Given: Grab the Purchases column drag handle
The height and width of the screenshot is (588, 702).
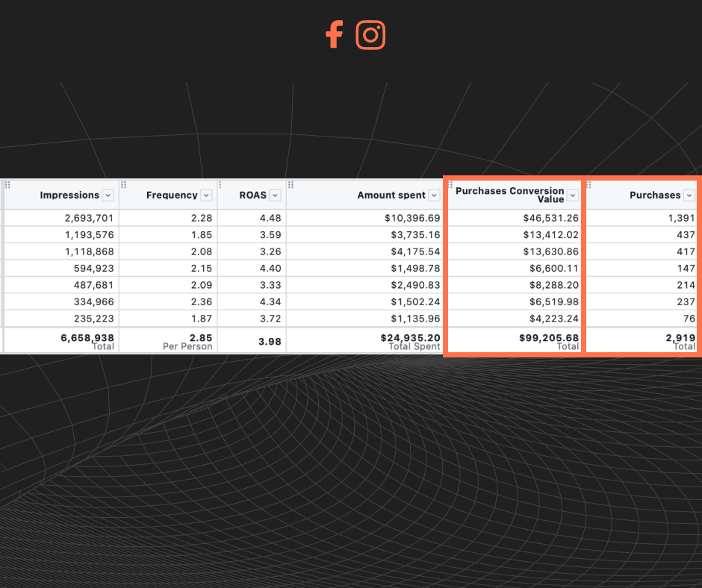Looking at the screenshot, I should point(588,185).
